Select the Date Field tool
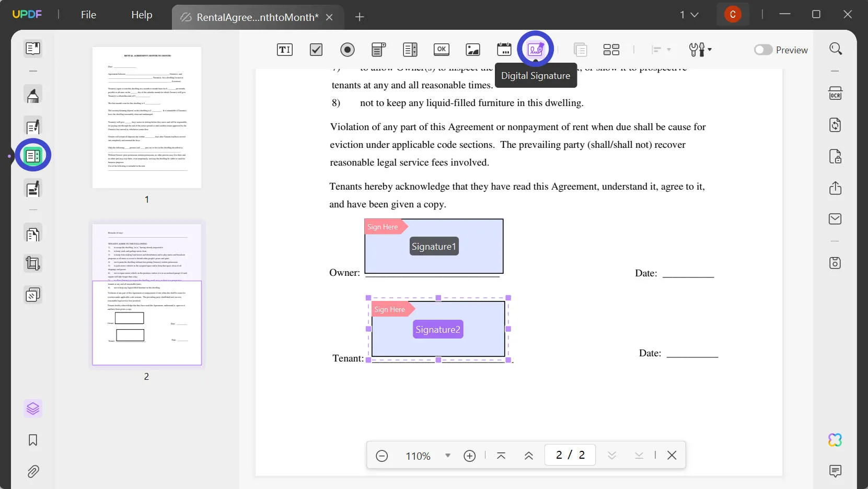 point(504,50)
